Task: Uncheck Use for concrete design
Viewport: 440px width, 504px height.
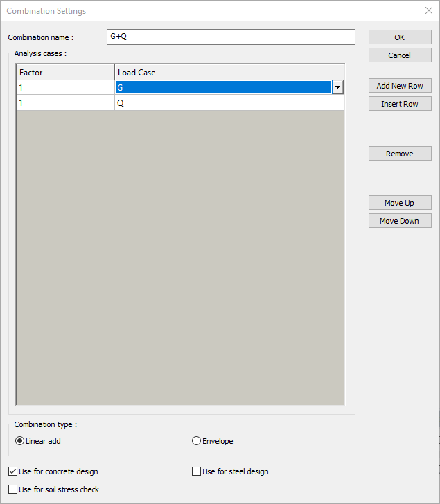Action: point(13,471)
